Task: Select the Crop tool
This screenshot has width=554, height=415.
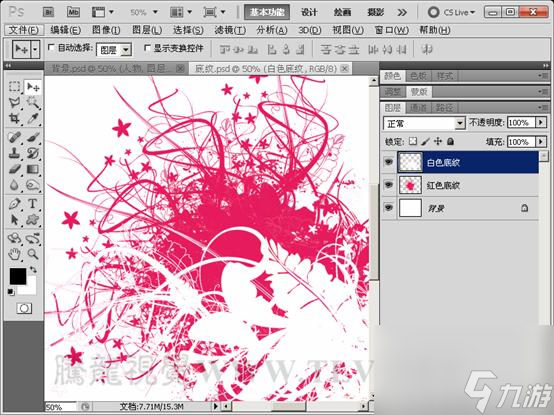Action: (x=14, y=118)
